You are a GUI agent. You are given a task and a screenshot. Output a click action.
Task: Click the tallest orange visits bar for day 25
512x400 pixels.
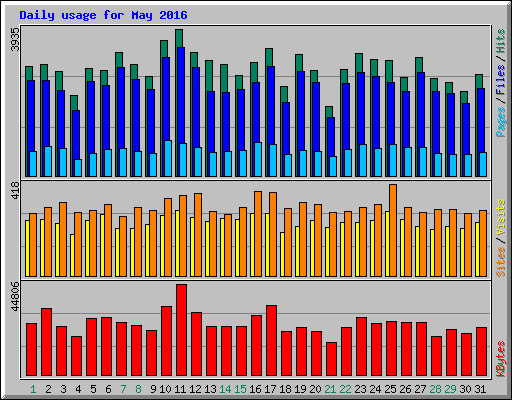pos(393,230)
